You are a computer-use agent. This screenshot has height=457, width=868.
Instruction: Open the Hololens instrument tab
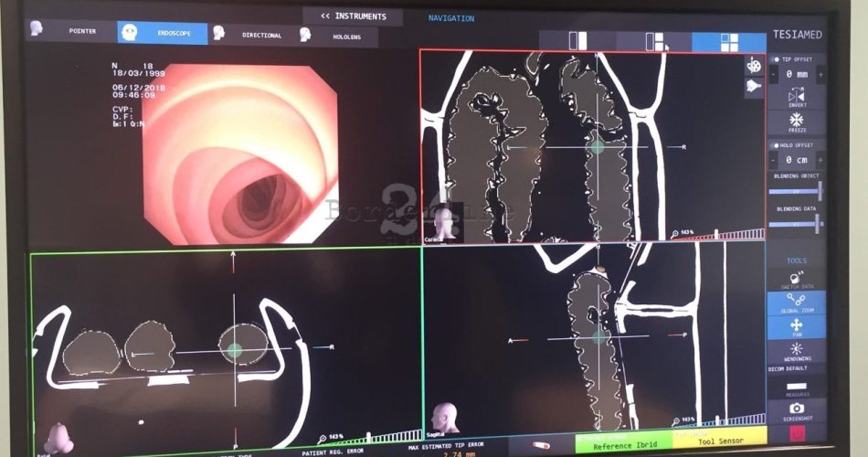click(334, 35)
